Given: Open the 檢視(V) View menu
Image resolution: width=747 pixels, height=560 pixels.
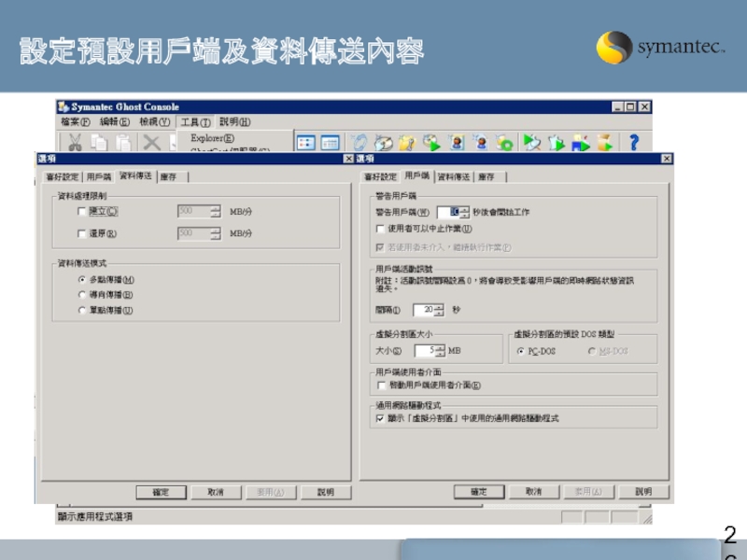Looking at the screenshot, I should point(154,122).
